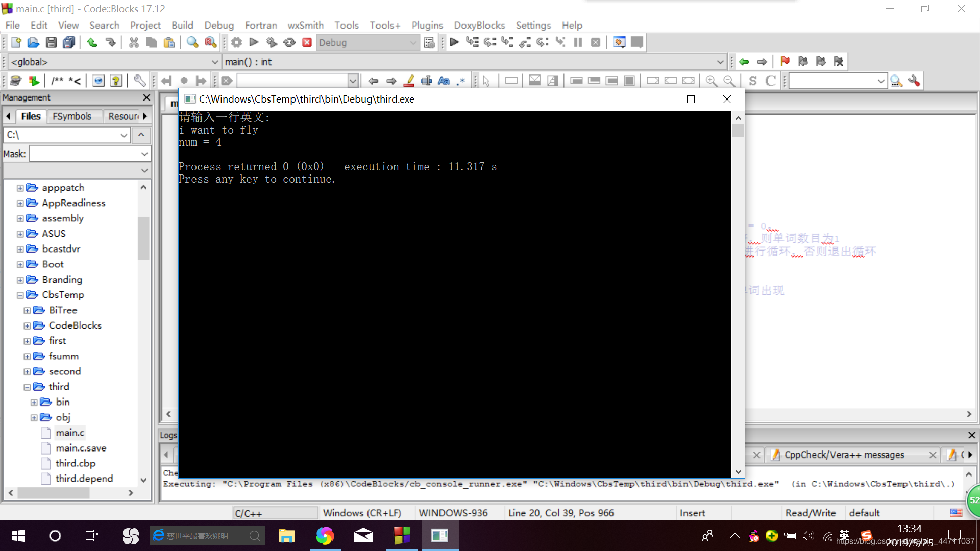Select the Files tab in Management
This screenshot has height=551, width=980.
click(x=31, y=116)
